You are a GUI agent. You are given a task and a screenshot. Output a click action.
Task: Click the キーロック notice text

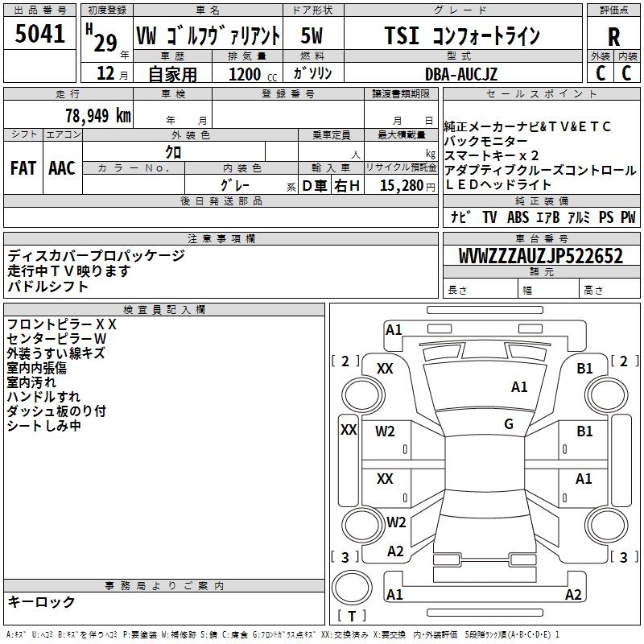tap(41, 601)
